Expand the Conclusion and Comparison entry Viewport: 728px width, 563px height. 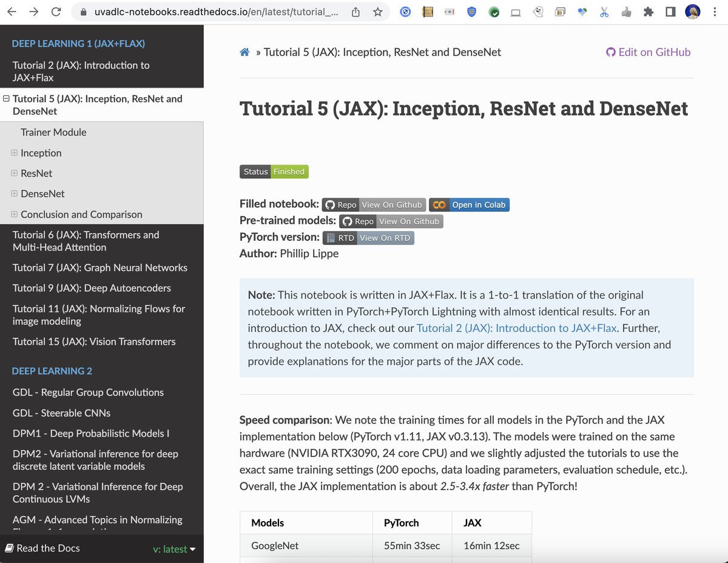click(x=15, y=214)
